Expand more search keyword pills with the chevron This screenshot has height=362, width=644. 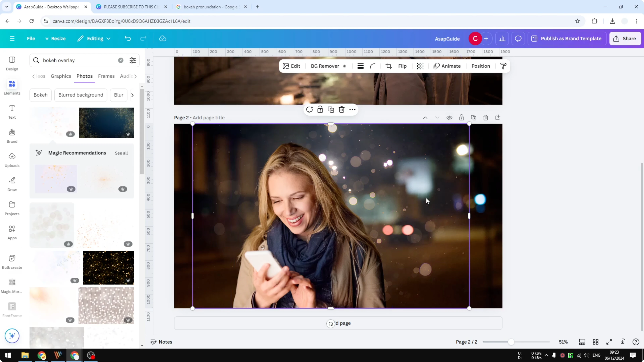coord(132,95)
